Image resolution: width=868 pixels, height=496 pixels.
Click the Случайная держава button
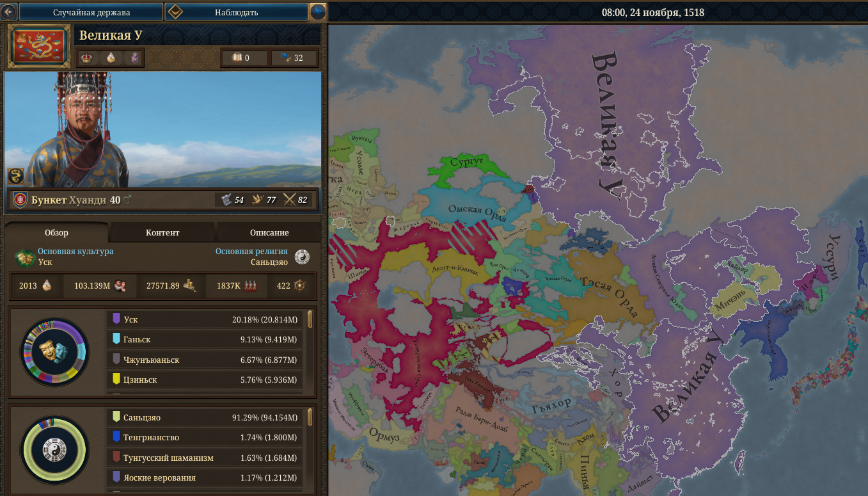tap(91, 12)
